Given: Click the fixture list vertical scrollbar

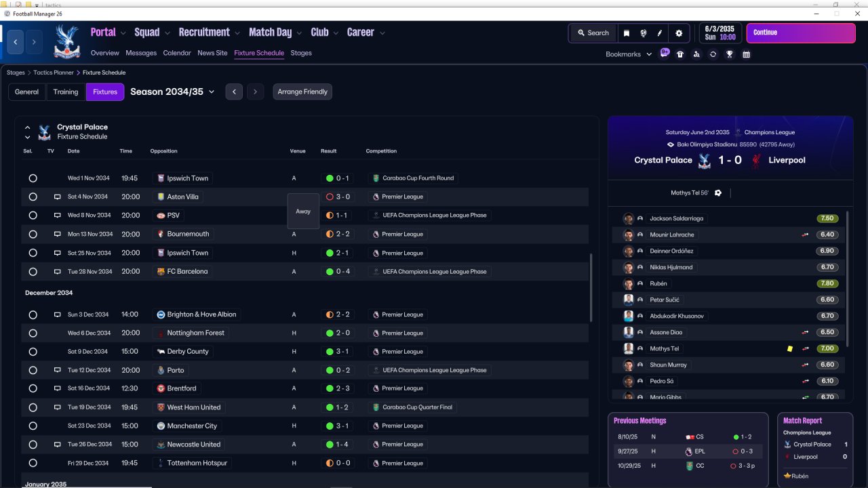Looking at the screenshot, I should [591, 288].
